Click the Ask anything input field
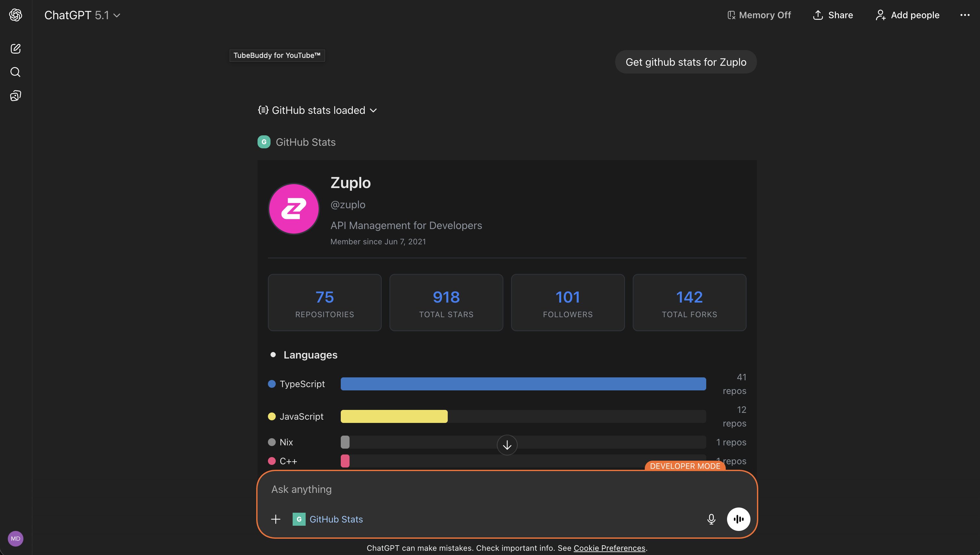980x555 pixels. click(x=457, y=489)
